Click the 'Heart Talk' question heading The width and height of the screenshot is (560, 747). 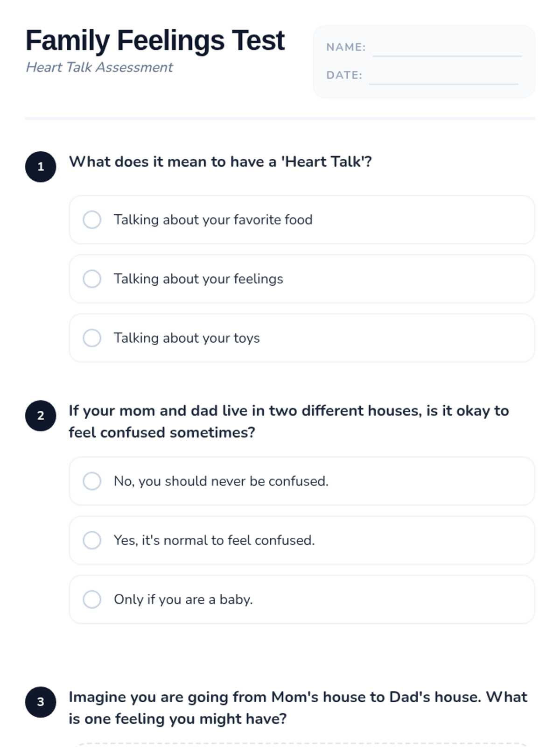[220, 162]
